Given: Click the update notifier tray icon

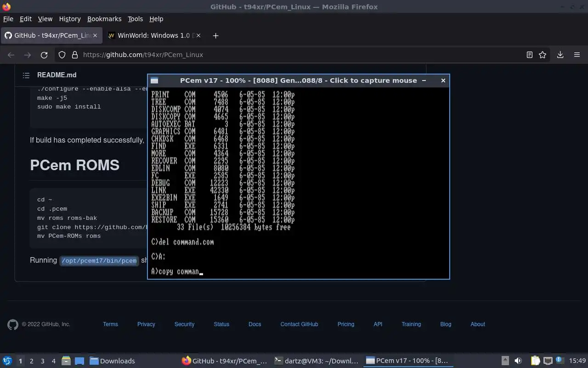Looking at the screenshot, I should (x=560, y=360).
